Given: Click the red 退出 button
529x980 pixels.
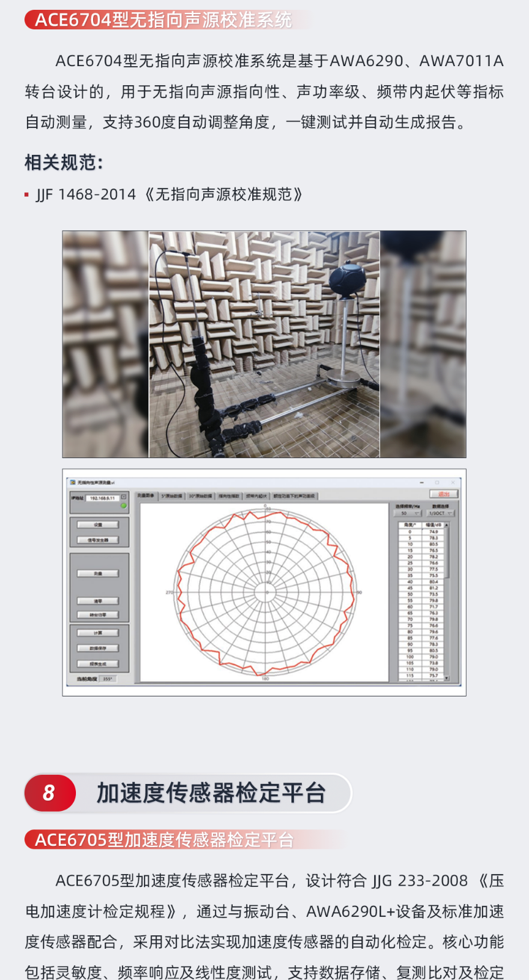Looking at the screenshot, I should 444,494.
